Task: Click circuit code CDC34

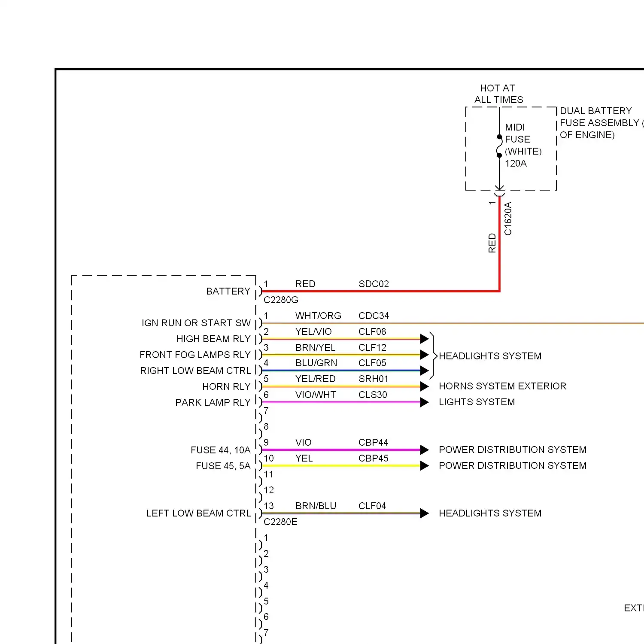Action: tap(374, 316)
